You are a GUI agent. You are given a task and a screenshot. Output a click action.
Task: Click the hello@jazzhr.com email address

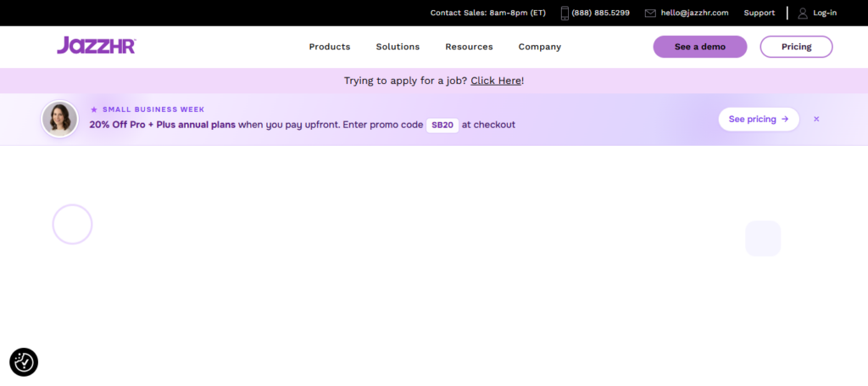click(x=694, y=13)
